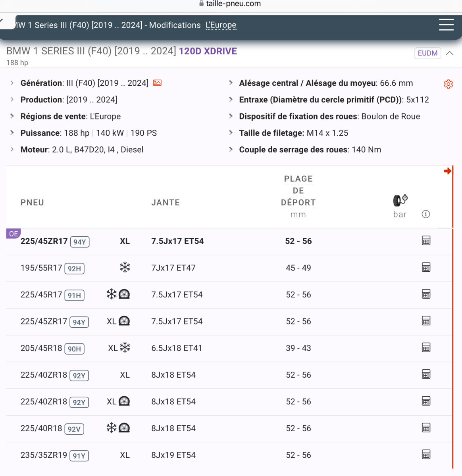Click run-flat icon in 225/45R17 91H row
462x476 pixels.
click(124, 294)
